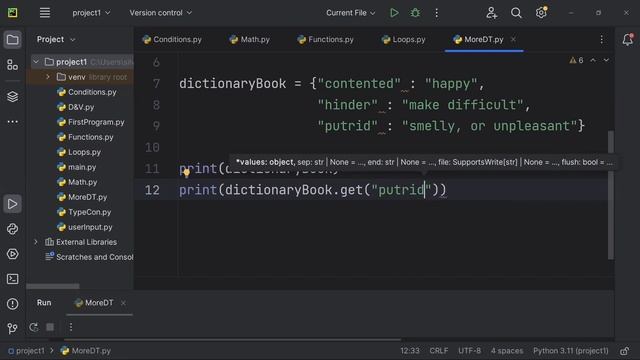Viewport: 640px width, 360px height.
Task: Open Code With Me user icon
Action: [x=491, y=13]
